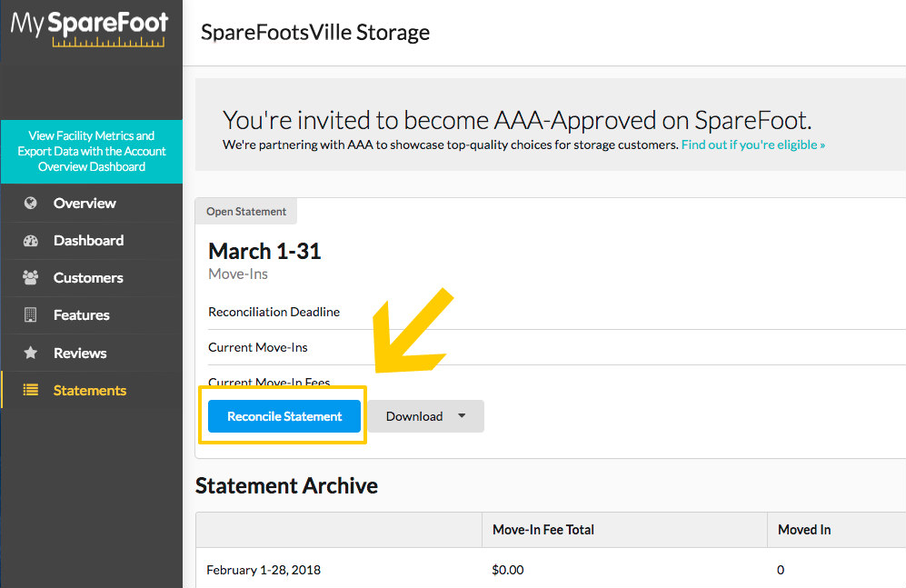The height and width of the screenshot is (588, 906).
Task: Click the Dashboard gauge icon
Action: click(x=31, y=240)
